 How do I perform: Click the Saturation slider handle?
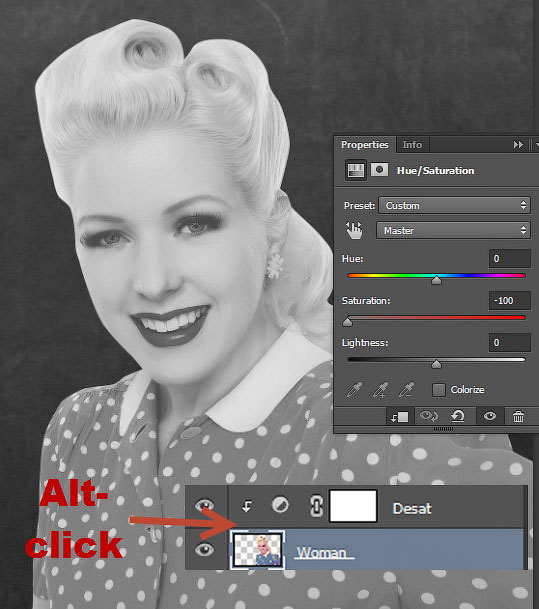pyautogui.click(x=348, y=322)
